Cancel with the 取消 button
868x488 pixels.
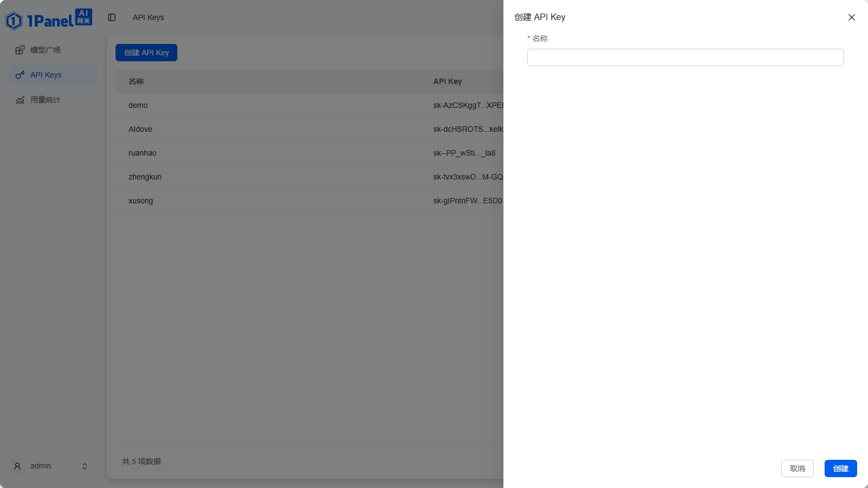pos(797,468)
